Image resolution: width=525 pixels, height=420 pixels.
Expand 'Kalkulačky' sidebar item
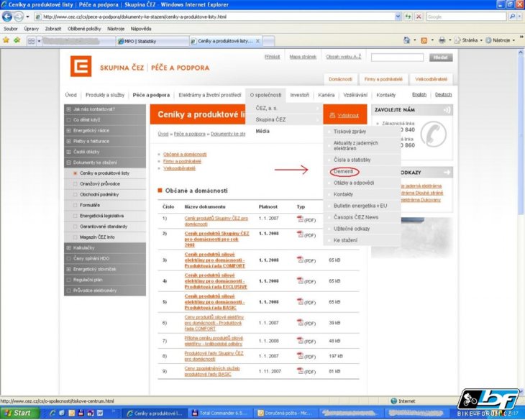tap(68, 248)
